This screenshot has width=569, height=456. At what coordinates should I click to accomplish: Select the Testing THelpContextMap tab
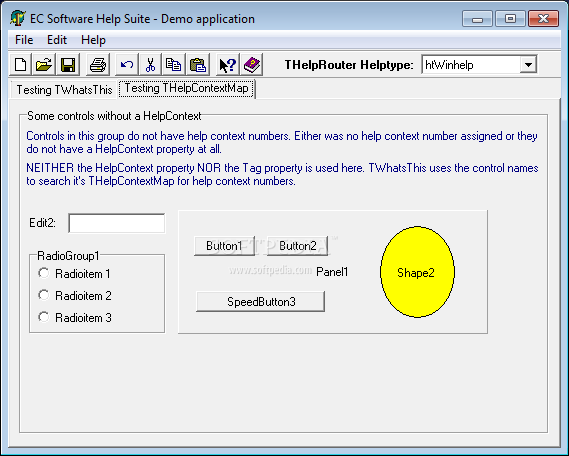click(187, 89)
